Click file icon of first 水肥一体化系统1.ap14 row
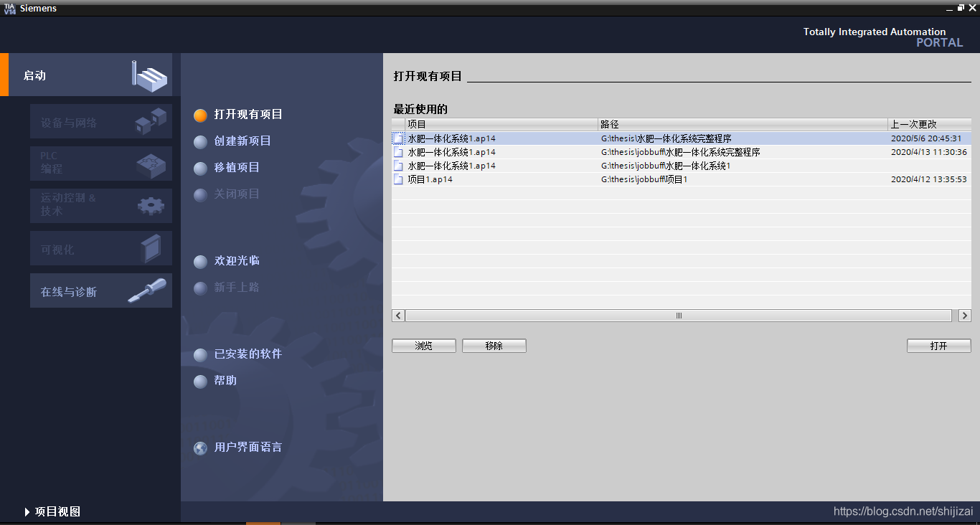This screenshot has height=525, width=980. 398,138
